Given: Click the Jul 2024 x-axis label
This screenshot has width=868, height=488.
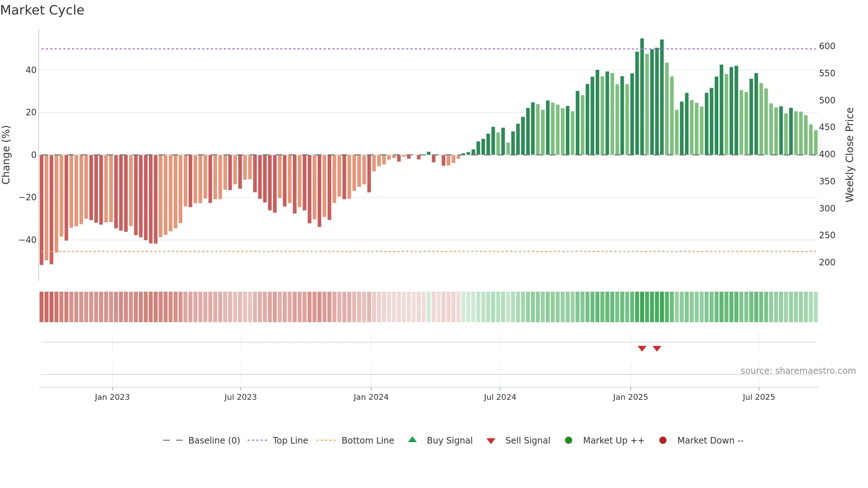Looking at the screenshot, I should [x=500, y=397].
